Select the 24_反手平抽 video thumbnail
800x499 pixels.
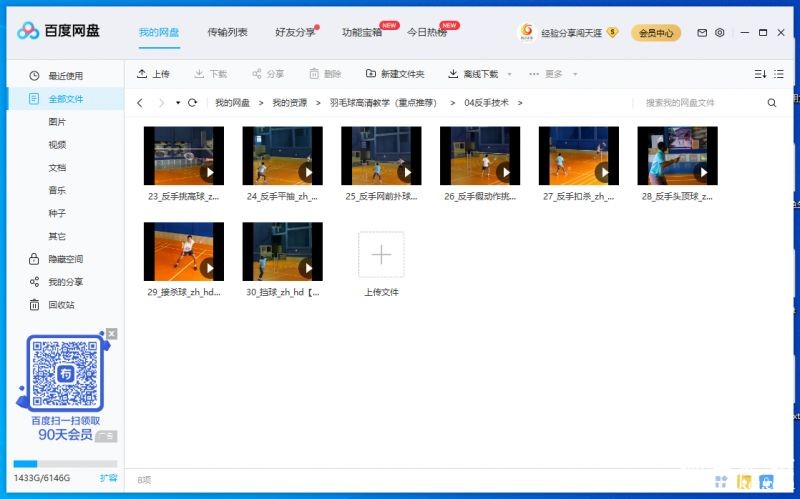tap(283, 156)
